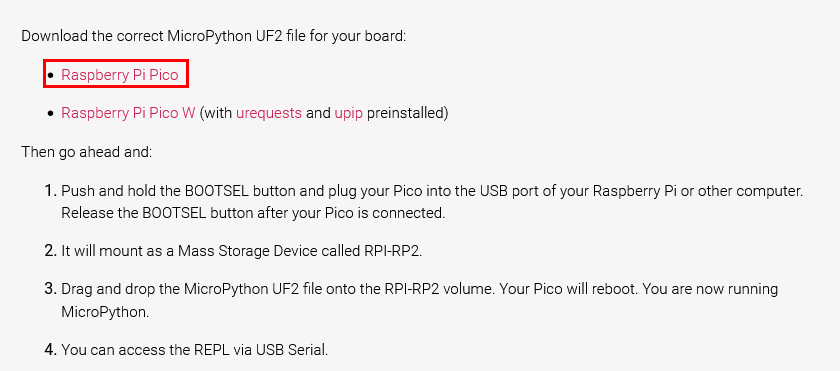Click the 'access the REPL via USB Serial' sentence
The width and height of the screenshot is (840, 371).
(x=194, y=351)
